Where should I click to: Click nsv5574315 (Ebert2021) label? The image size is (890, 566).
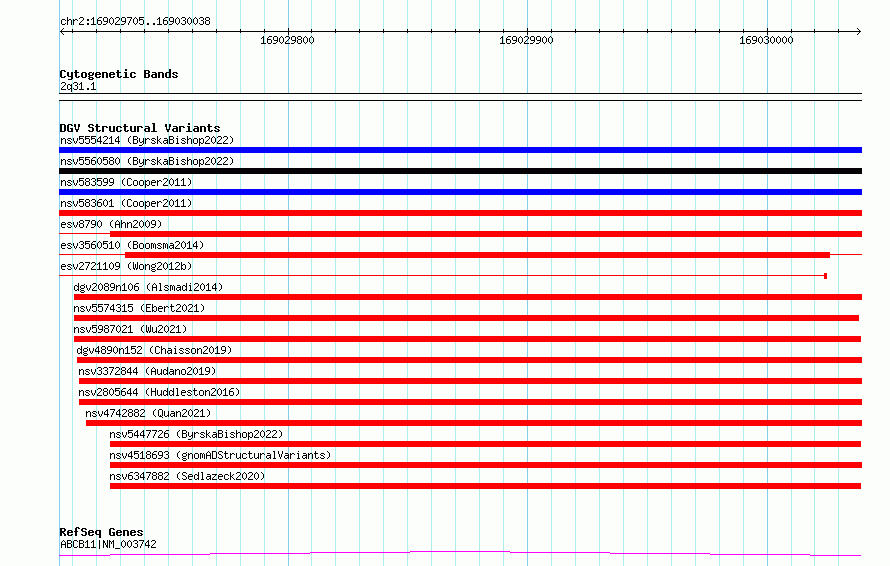point(139,308)
